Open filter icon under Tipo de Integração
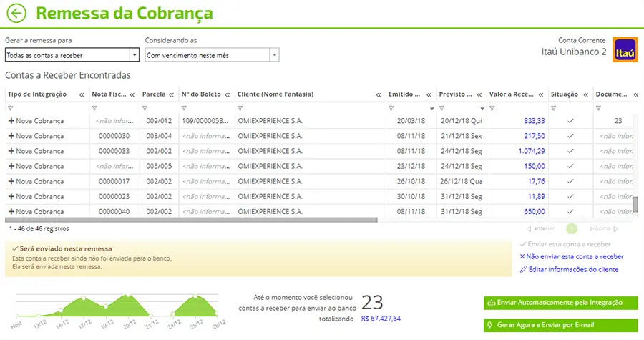Viewport: 644px width, 340px height. point(11,108)
